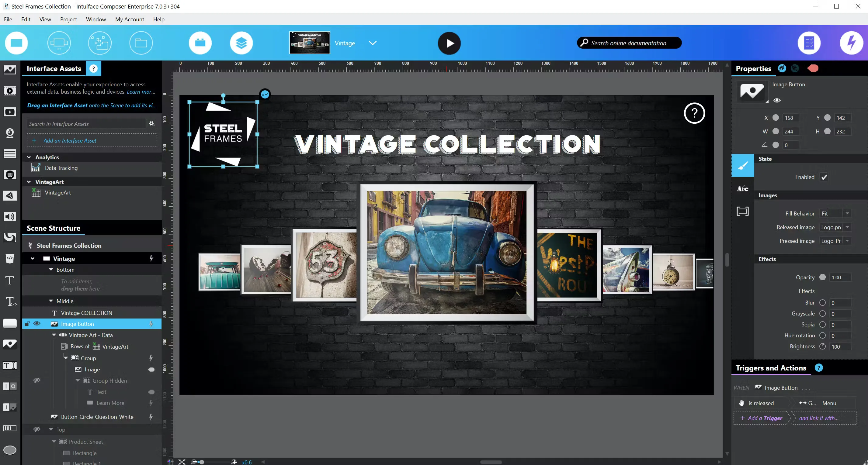Select the Image asset tool in left toolbar
The image size is (868, 465).
click(10, 70)
